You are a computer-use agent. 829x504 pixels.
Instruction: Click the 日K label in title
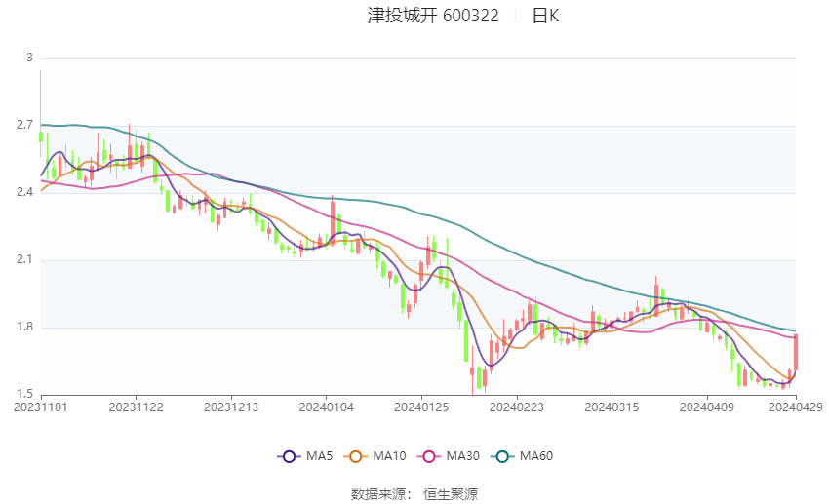(545, 16)
